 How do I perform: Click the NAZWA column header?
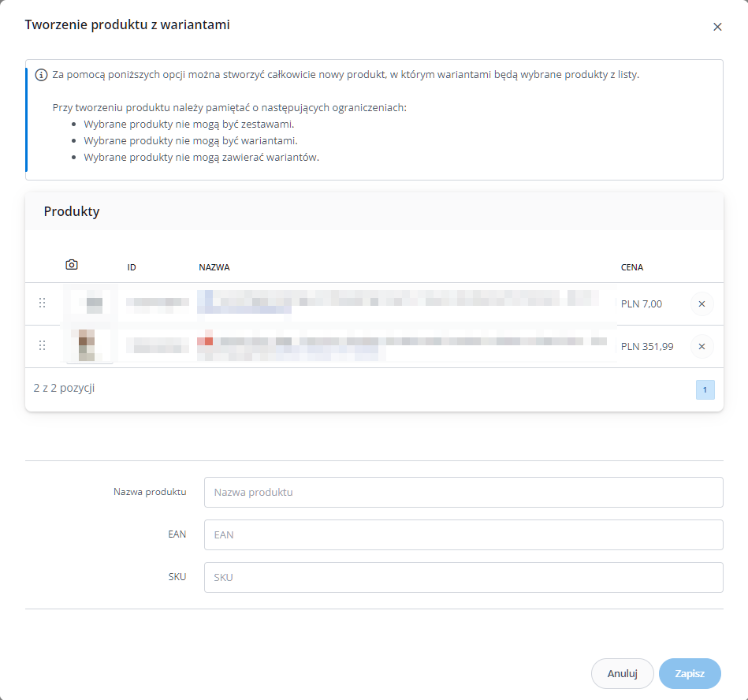pos(214,267)
